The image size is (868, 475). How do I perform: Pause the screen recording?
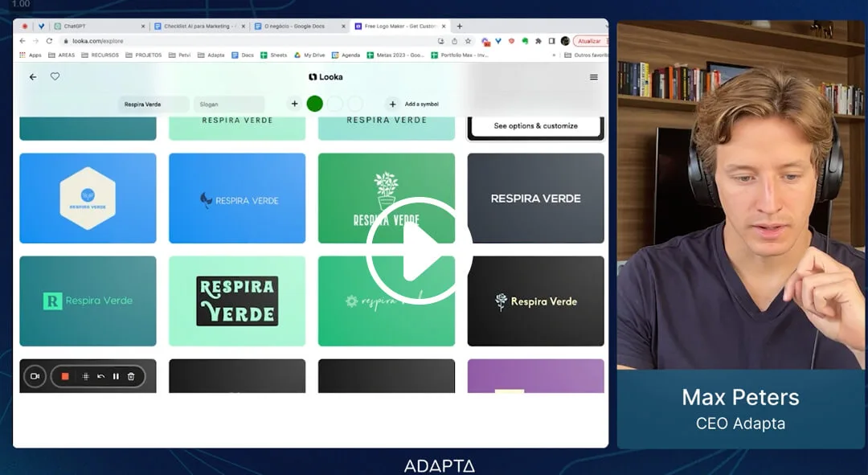116,376
